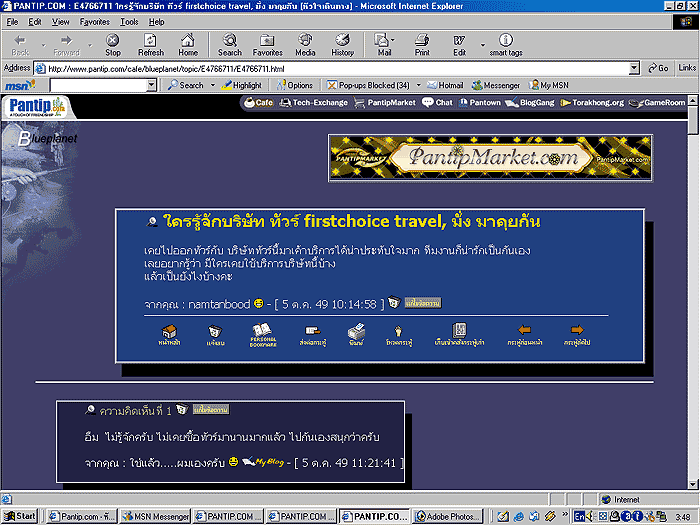
Task: Switch to Adobe Photoshop taskbar item
Action: [448, 516]
